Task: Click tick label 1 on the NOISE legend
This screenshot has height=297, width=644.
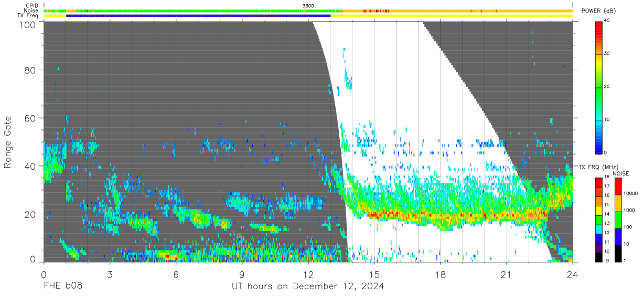Action: [625, 260]
